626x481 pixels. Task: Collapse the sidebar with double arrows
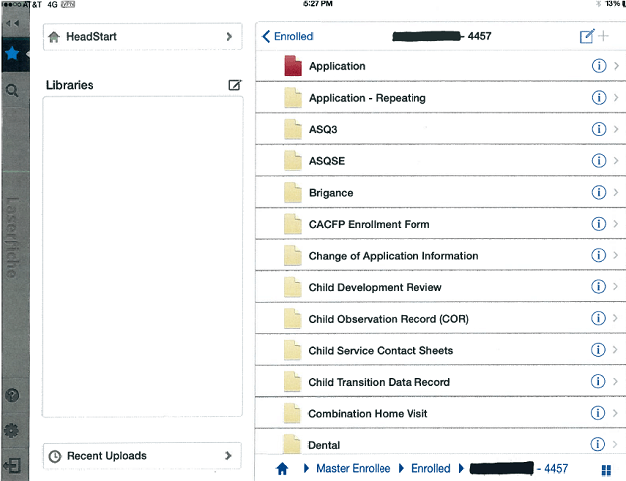point(13,21)
